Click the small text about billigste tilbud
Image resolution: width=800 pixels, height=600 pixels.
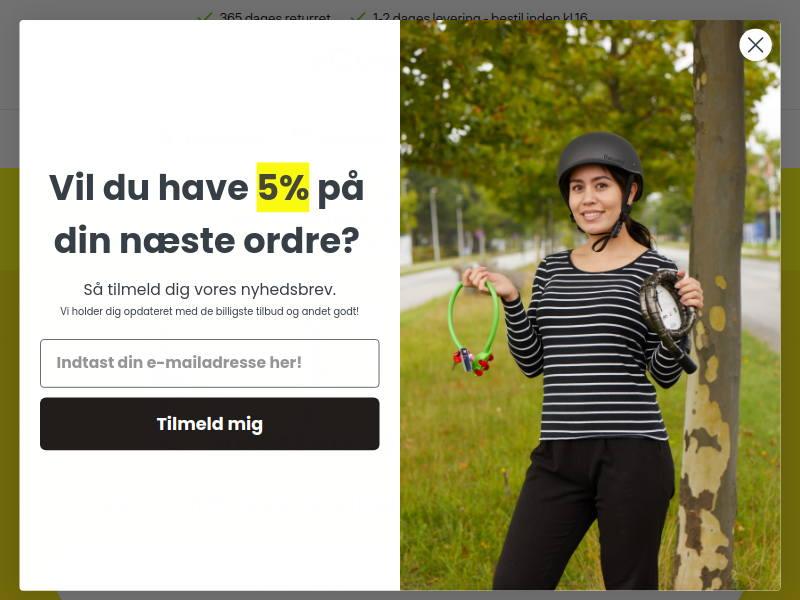(210, 311)
